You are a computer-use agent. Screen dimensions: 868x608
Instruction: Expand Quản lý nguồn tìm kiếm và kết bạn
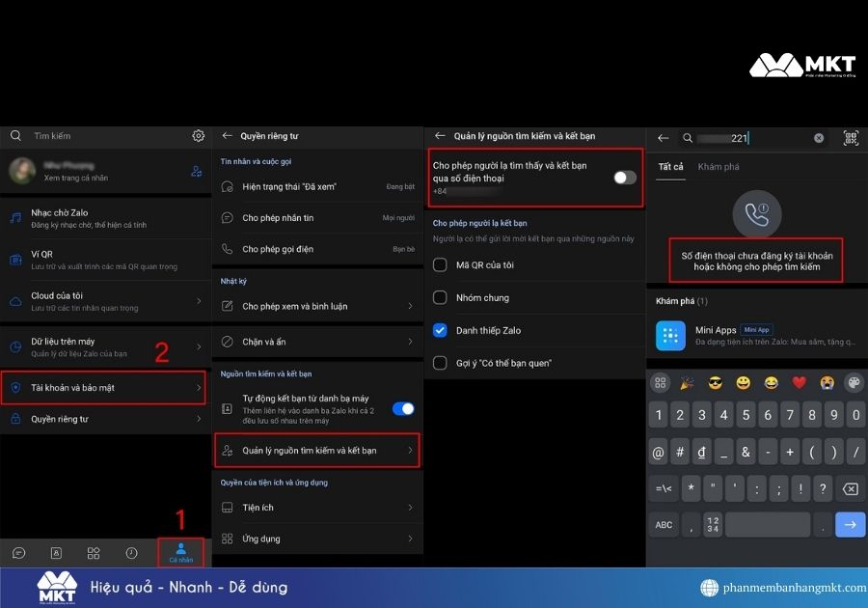pyautogui.click(x=317, y=451)
